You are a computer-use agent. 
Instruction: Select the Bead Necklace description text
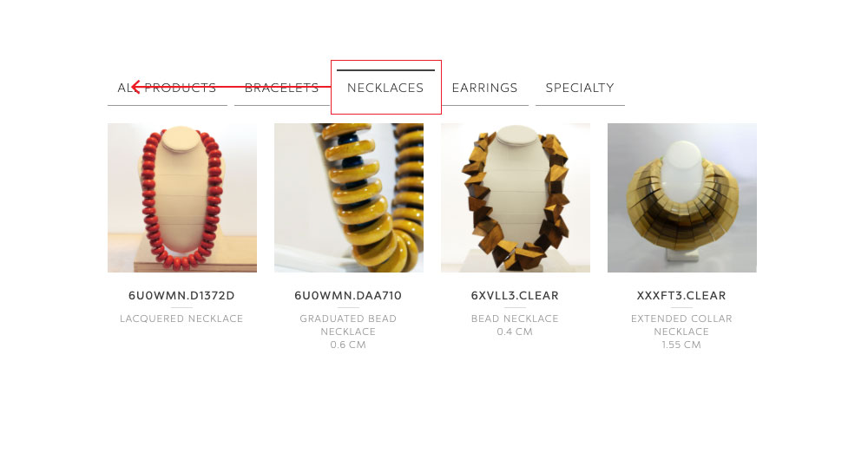click(515, 319)
